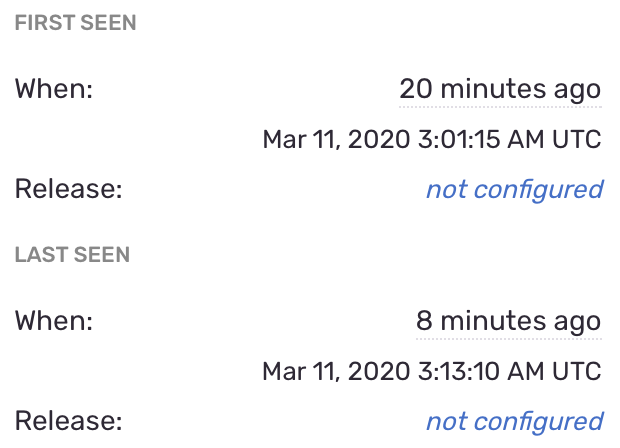Open the First Seen "not configured" release link

click(x=514, y=189)
